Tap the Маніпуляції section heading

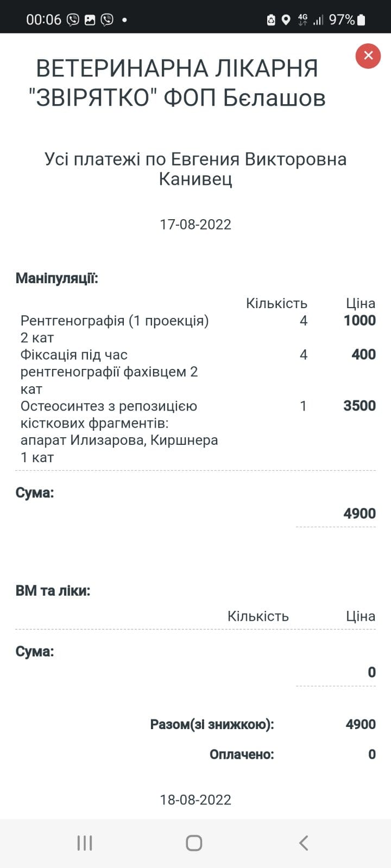pos(56,279)
